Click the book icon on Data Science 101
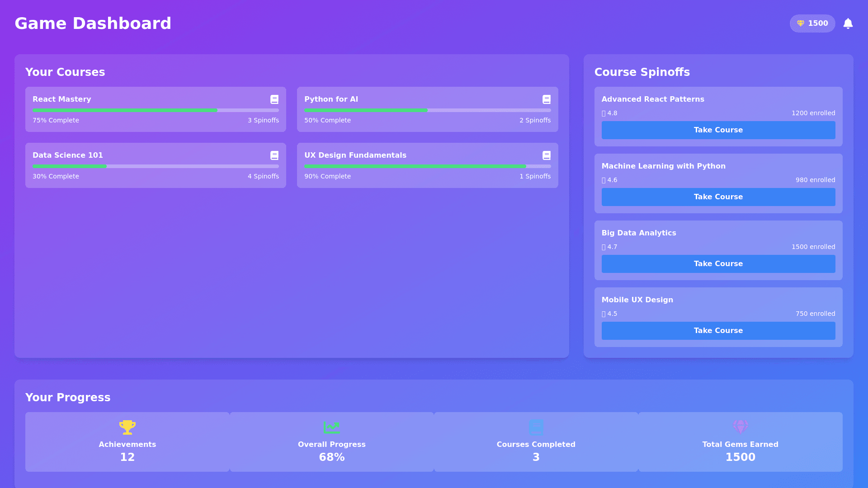This screenshot has height=488, width=868. coord(274,155)
